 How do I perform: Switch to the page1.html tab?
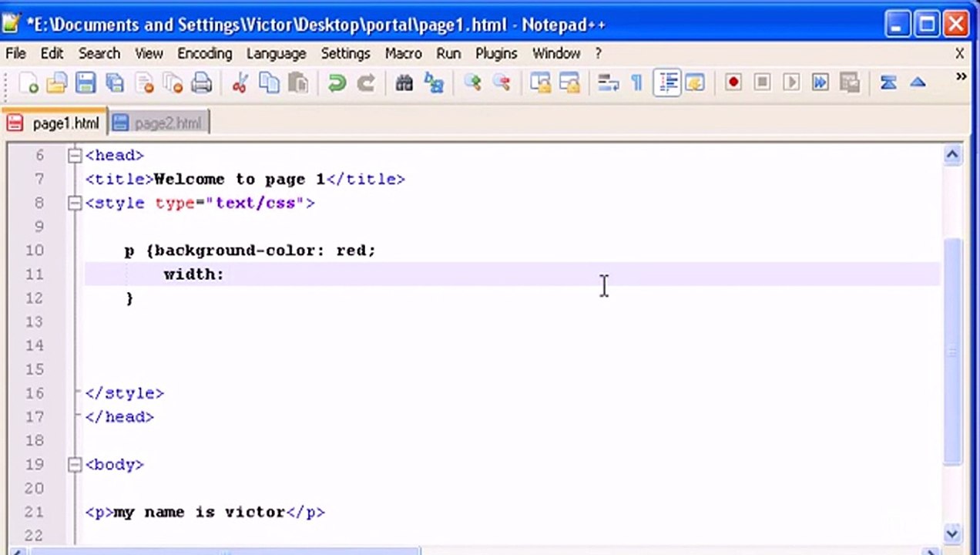coord(54,123)
